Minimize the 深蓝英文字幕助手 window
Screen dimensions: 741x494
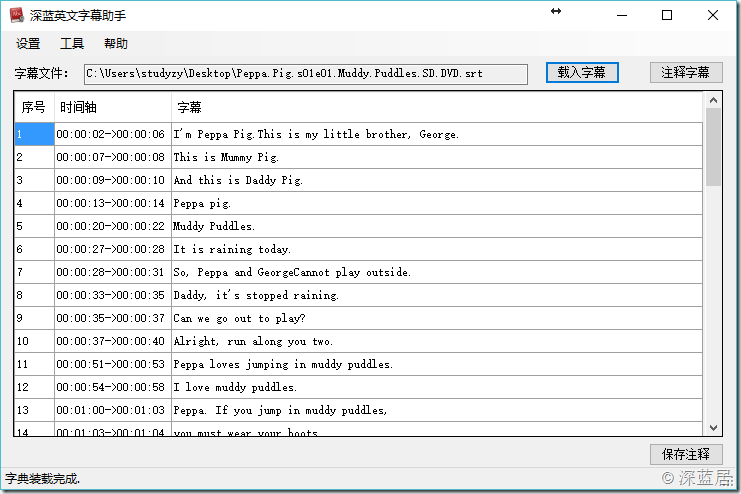(622, 16)
